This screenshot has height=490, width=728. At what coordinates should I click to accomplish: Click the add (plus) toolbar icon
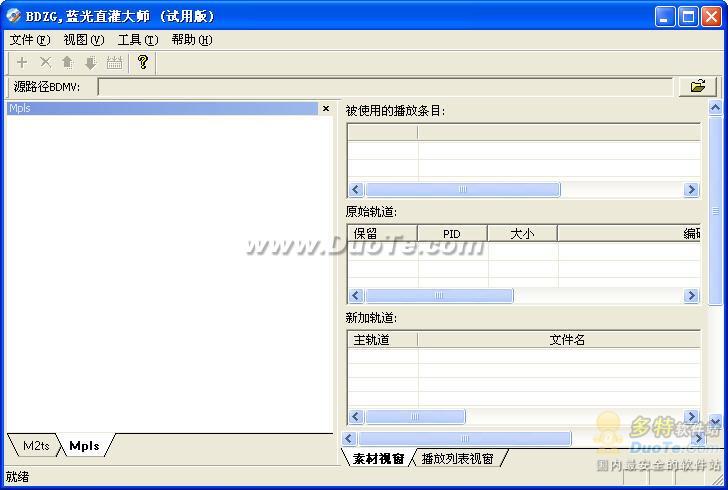coord(22,62)
